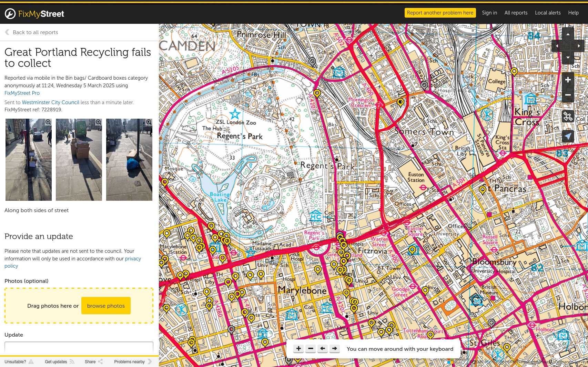Image resolution: width=588 pixels, height=367 pixels.
Task: Pan map left with arrow control
Action: 557,46
